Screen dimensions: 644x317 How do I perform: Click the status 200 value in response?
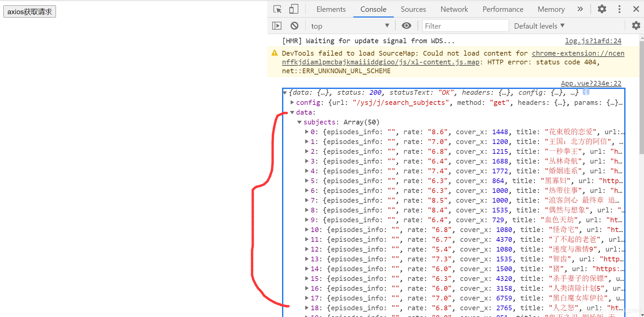[375, 93]
